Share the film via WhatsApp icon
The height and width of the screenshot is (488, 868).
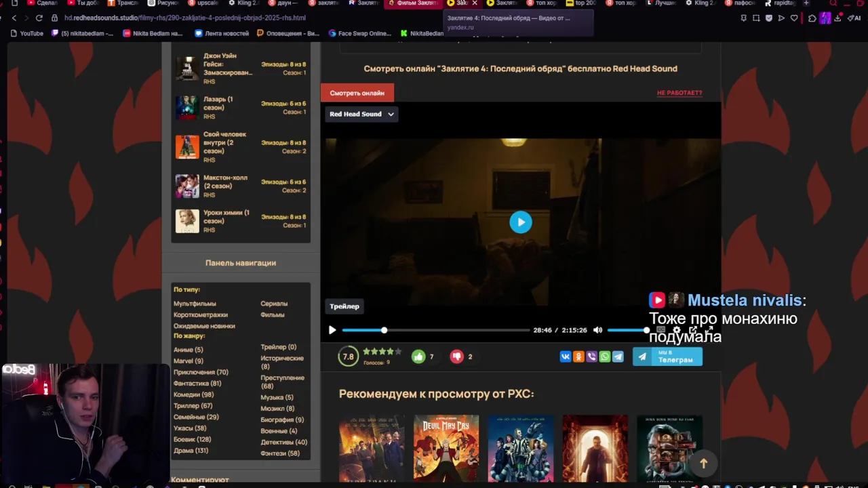click(x=605, y=357)
